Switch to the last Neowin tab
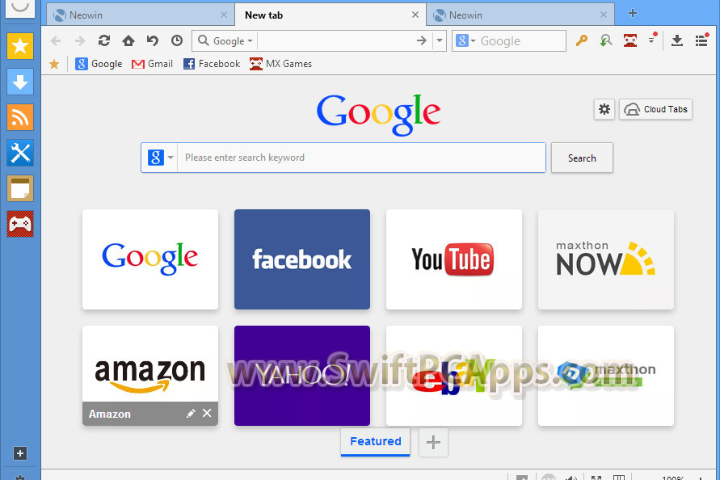The width and height of the screenshot is (720, 480). (520, 15)
